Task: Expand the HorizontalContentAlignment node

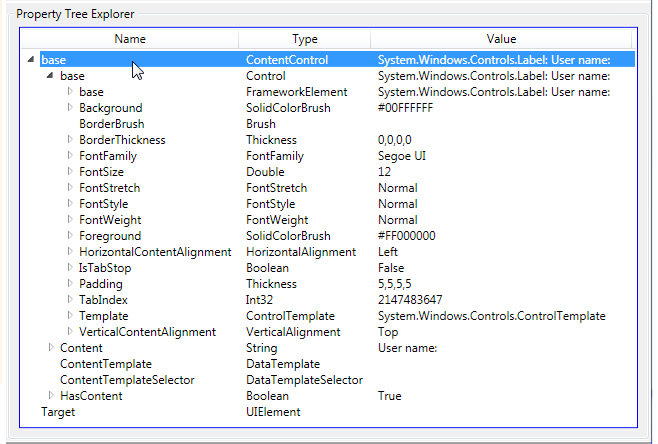Action: coord(70,251)
